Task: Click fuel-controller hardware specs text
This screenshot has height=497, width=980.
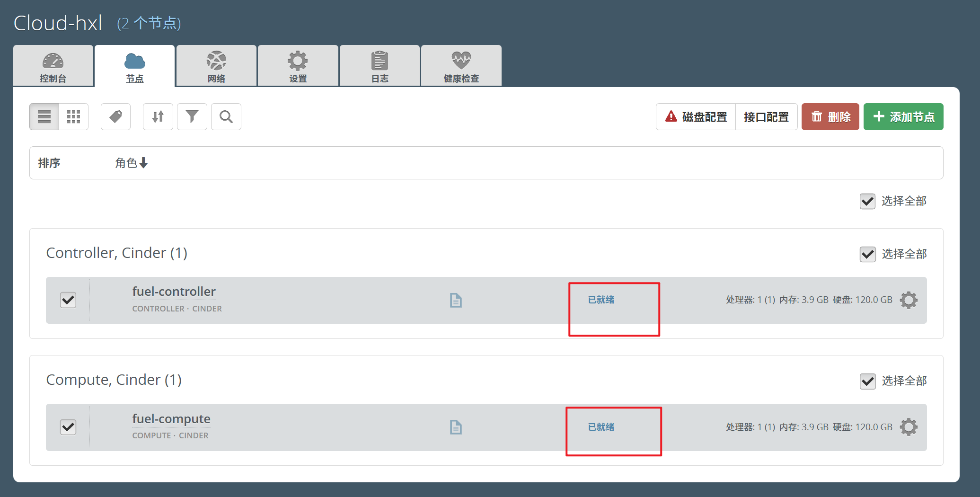Action: tap(809, 300)
